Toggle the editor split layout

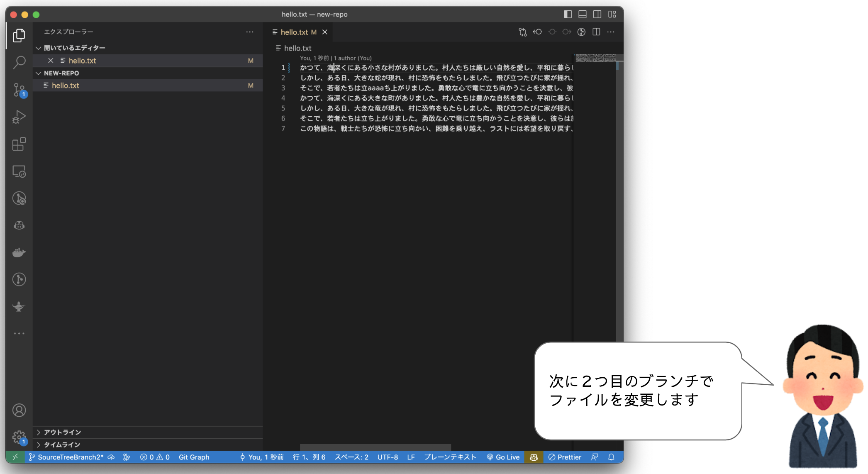pyautogui.click(x=596, y=32)
